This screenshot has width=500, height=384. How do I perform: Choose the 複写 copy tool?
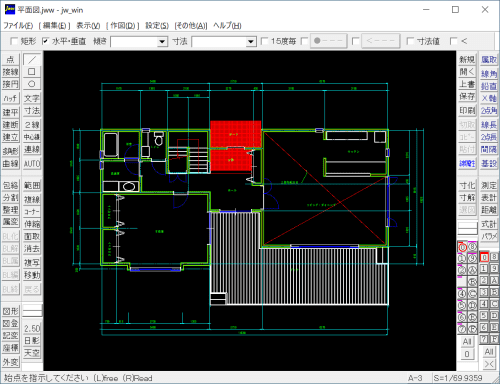pos(32,263)
